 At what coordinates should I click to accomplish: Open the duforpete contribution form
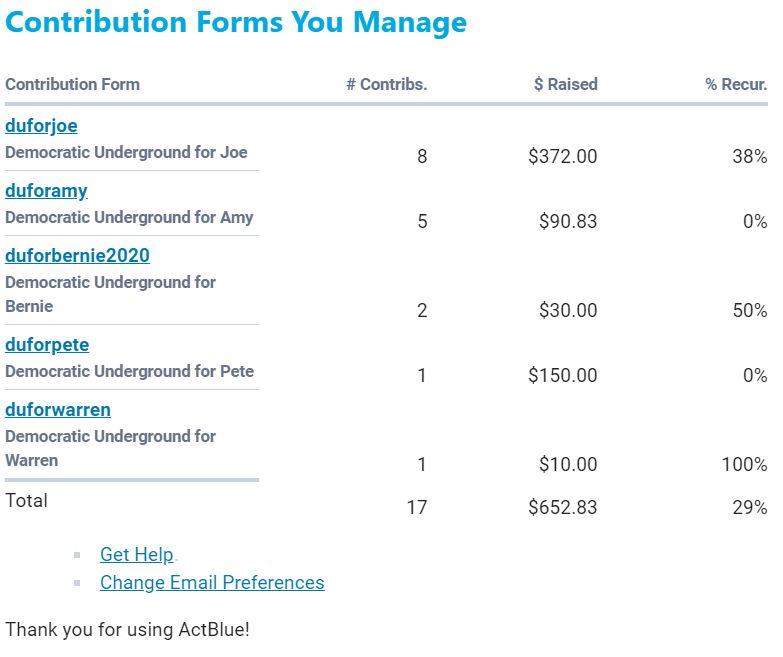click(x=47, y=345)
